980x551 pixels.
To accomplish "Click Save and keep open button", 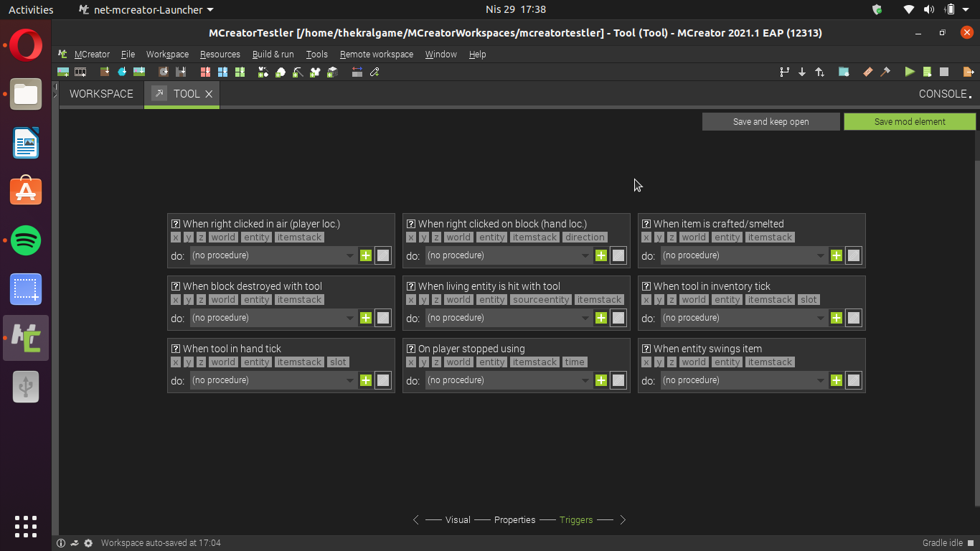I will pos(771,122).
